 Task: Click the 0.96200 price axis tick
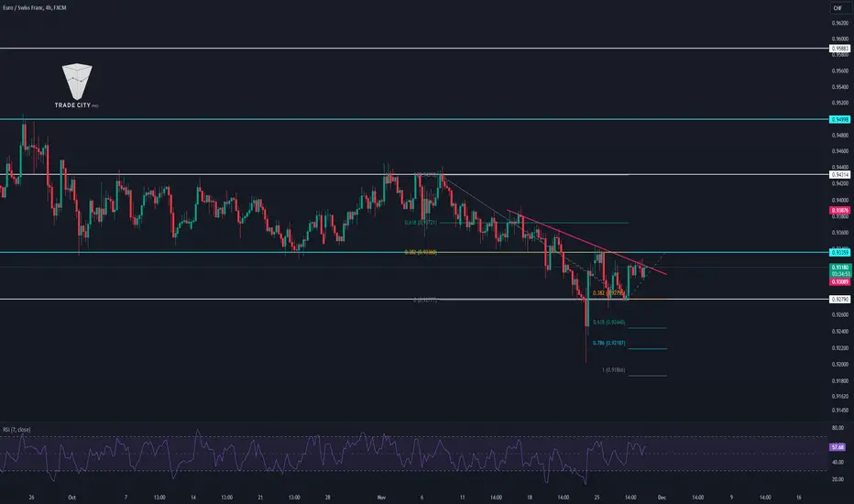[x=840, y=24]
